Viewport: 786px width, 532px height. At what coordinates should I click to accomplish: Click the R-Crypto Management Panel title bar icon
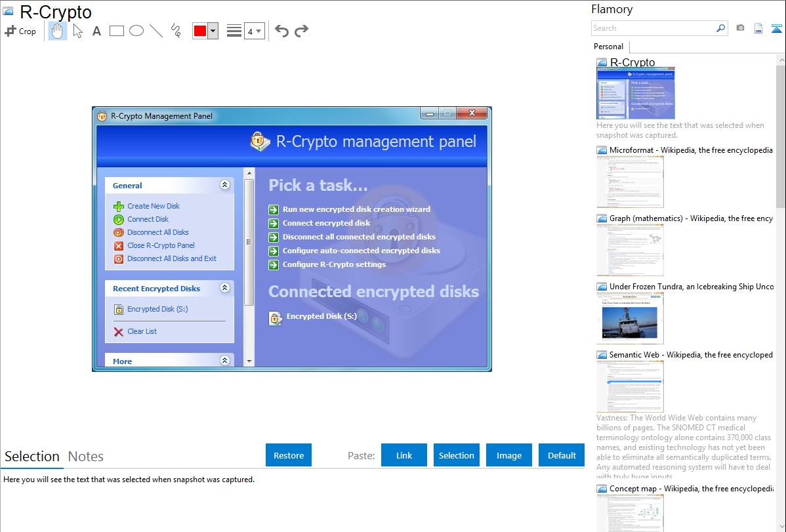(102, 116)
